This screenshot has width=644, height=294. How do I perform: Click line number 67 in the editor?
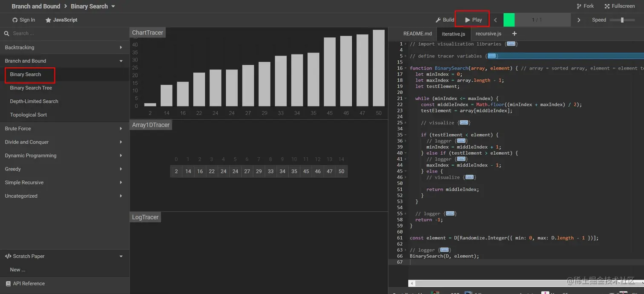coord(400,262)
